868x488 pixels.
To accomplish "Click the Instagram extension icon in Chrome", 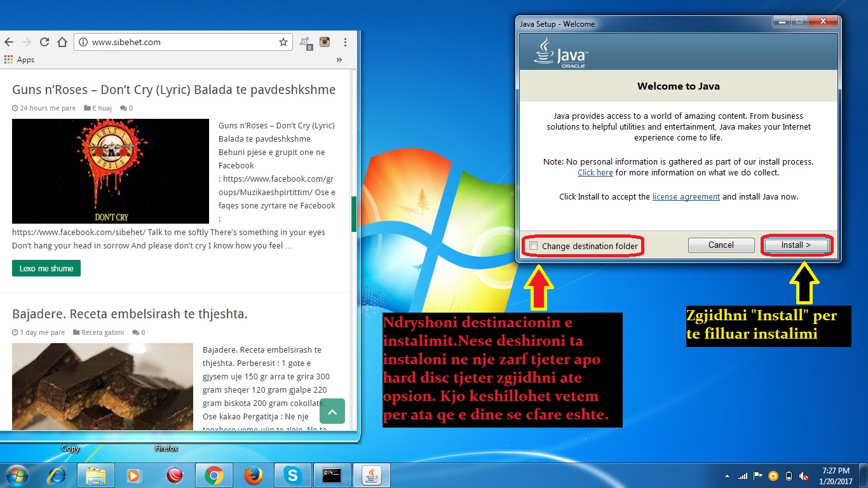I will coord(325,42).
